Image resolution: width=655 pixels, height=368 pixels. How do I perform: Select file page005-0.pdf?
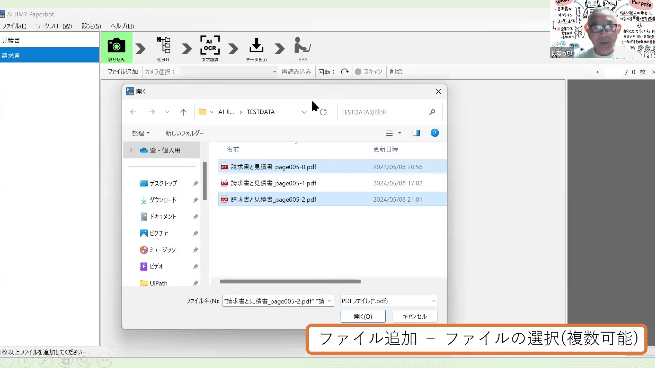pos(332,167)
